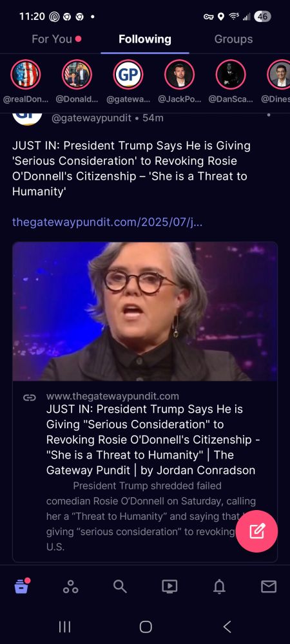View @Donald... story avatar
This screenshot has height=644, width=290.
point(77,74)
